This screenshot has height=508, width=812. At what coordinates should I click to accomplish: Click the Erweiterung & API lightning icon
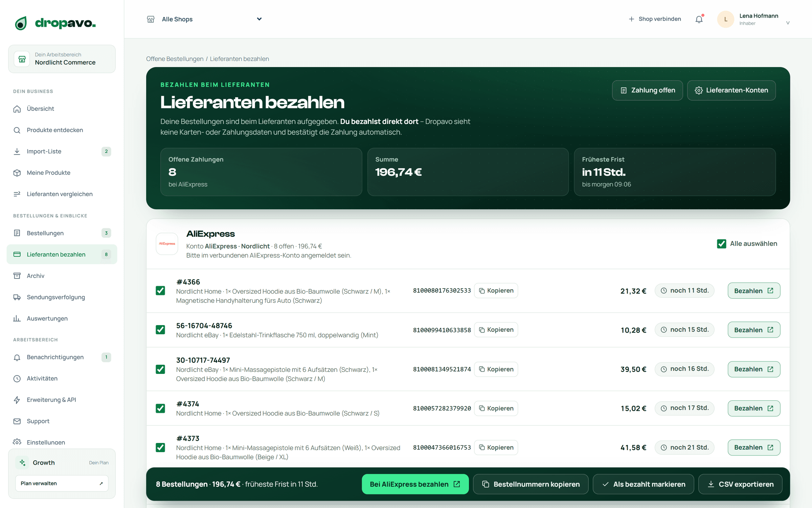17,400
